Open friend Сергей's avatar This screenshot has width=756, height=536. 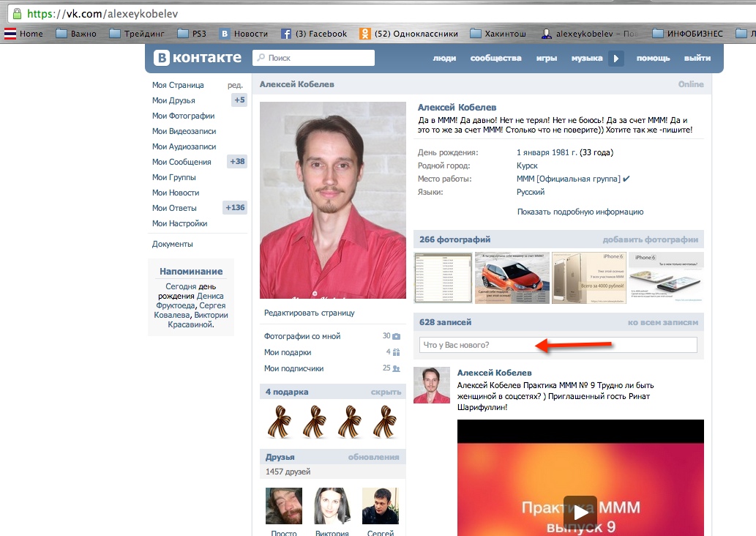click(x=381, y=505)
